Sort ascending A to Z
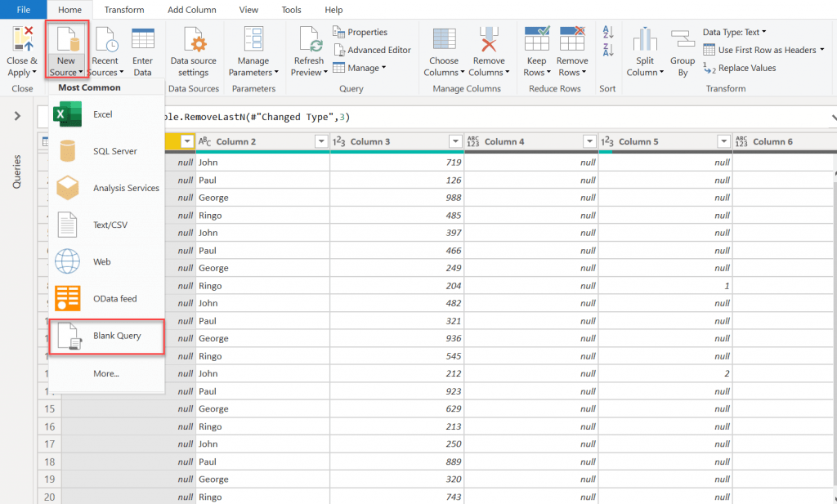This screenshot has width=837, height=504. (608, 32)
